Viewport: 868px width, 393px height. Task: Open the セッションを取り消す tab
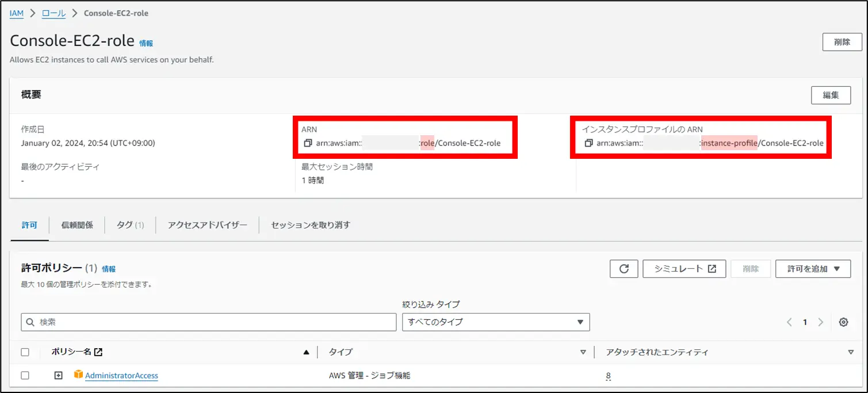coord(311,225)
